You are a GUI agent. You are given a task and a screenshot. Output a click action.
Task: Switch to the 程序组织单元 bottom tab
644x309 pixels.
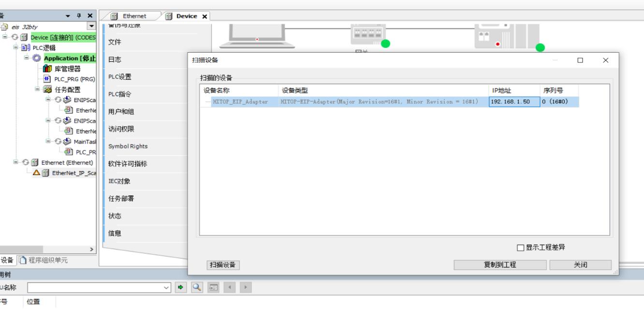(43, 260)
